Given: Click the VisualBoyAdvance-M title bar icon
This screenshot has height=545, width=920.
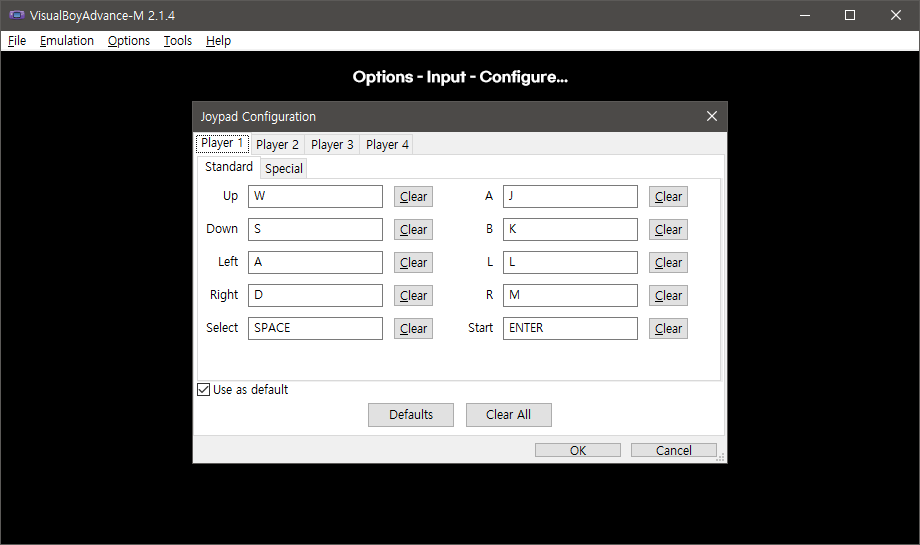Looking at the screenshot, I should click(x=16, y=15).
